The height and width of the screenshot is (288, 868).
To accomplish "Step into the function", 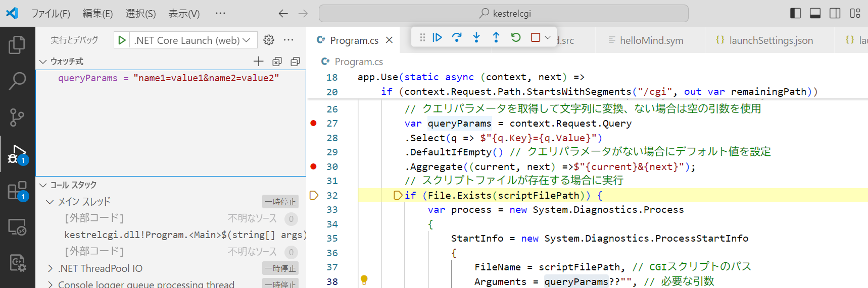I will tap(476, 37).
